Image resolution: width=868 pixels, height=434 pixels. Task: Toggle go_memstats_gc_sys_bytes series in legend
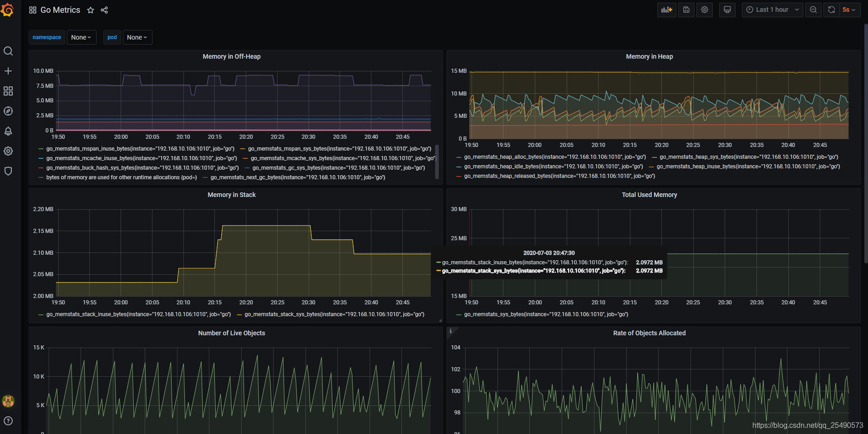click(x=339, y=168)
